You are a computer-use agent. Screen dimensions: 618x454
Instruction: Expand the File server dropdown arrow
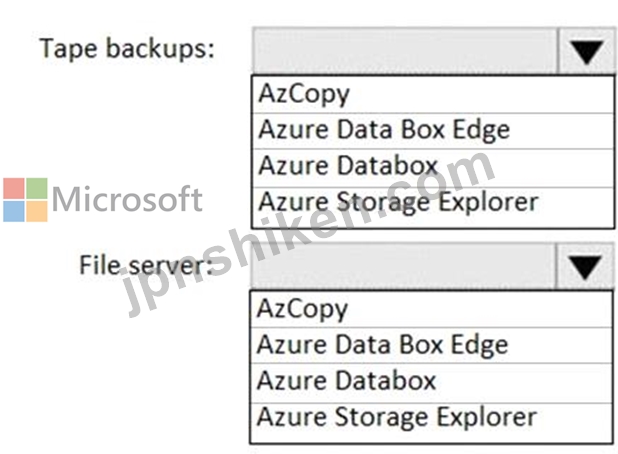(x=584, y=266)
